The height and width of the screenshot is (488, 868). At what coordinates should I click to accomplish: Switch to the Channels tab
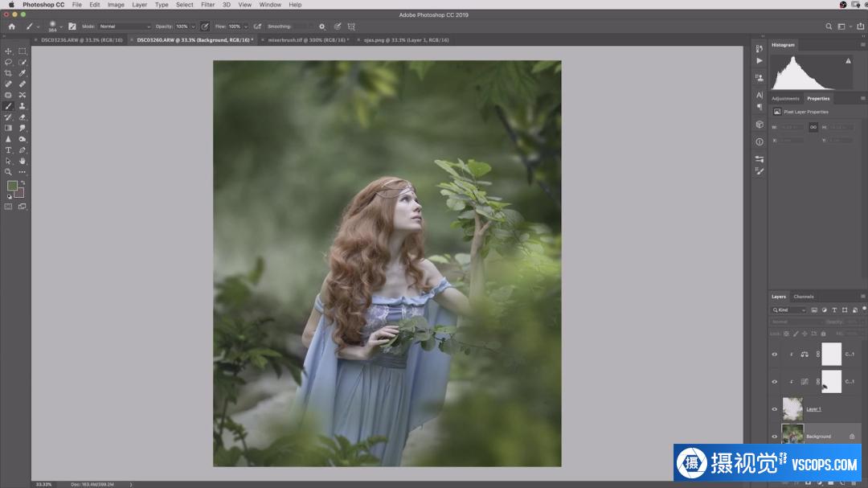803,297
